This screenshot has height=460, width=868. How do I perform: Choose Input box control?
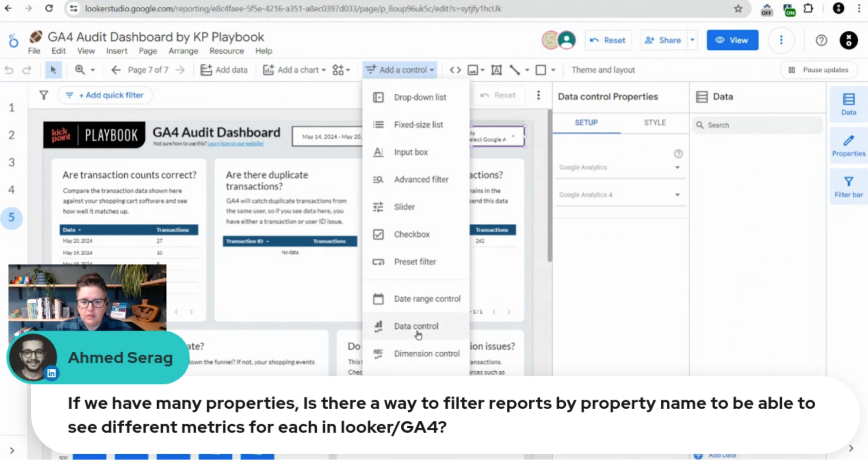click(416, 152)
